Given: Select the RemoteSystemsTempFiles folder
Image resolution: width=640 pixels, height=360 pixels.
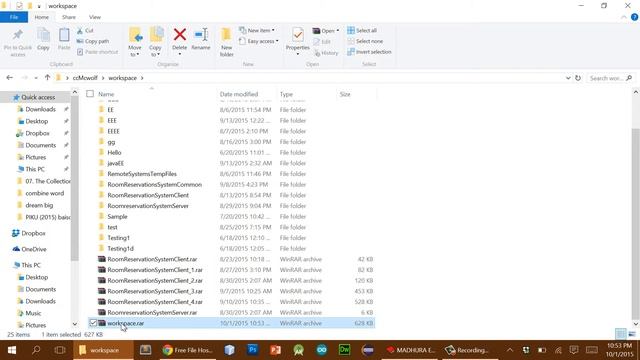Looking at the screenshot, I should tap(142, 173).
